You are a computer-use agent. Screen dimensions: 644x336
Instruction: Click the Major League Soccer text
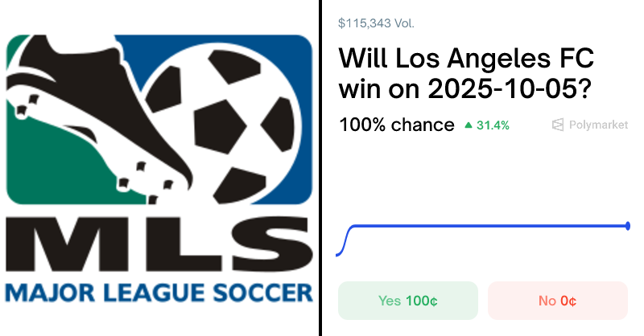(x=157, y=290)
